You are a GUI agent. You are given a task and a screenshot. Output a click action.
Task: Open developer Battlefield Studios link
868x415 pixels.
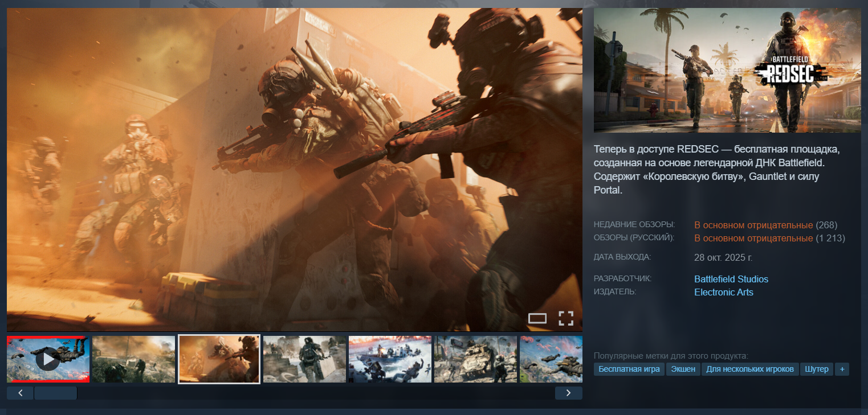731,279
